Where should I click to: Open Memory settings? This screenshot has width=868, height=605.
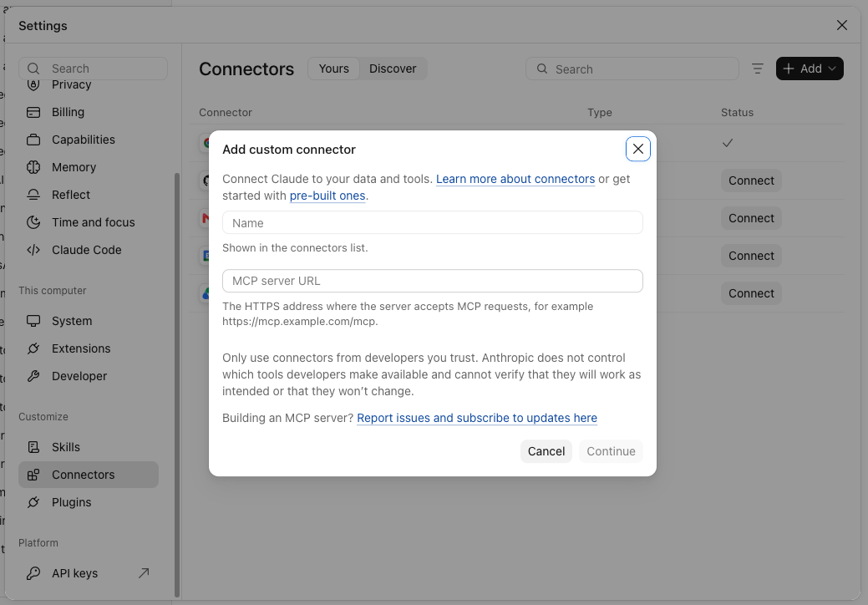89,167
